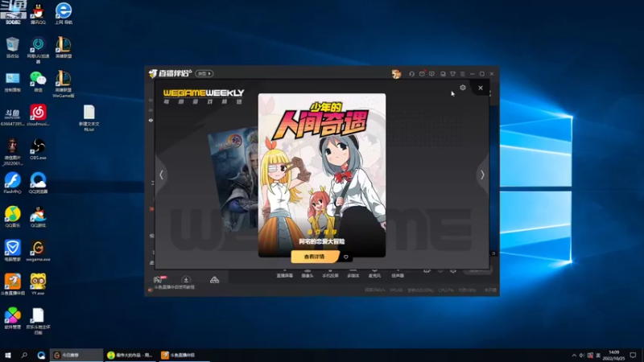The height and width of the screenshot is (362, 644).
Task: Click the yellow 查看详情 button
Action: click(x=315, y=257)
